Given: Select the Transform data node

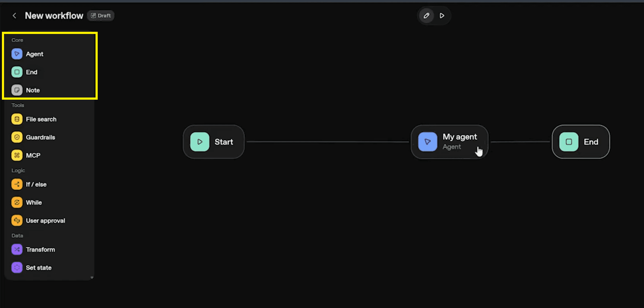Looking at the screenshot, I should (x=40, y=250).
